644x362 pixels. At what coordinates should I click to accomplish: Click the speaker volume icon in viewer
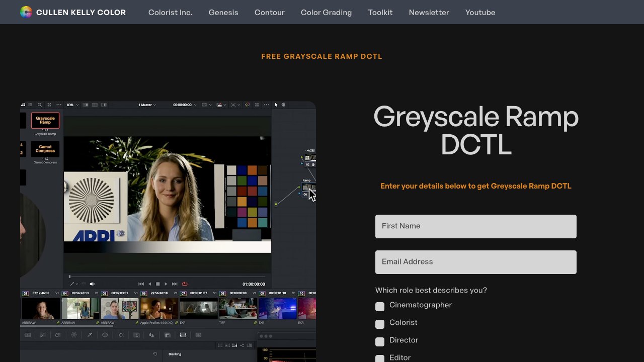92,284
